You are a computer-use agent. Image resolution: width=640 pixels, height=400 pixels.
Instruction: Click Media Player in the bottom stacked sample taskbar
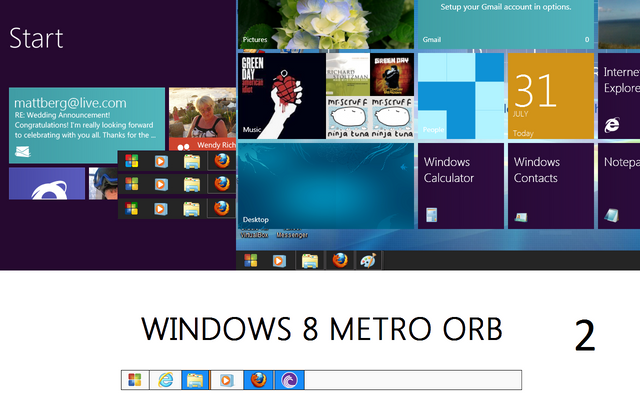[161, 209]
